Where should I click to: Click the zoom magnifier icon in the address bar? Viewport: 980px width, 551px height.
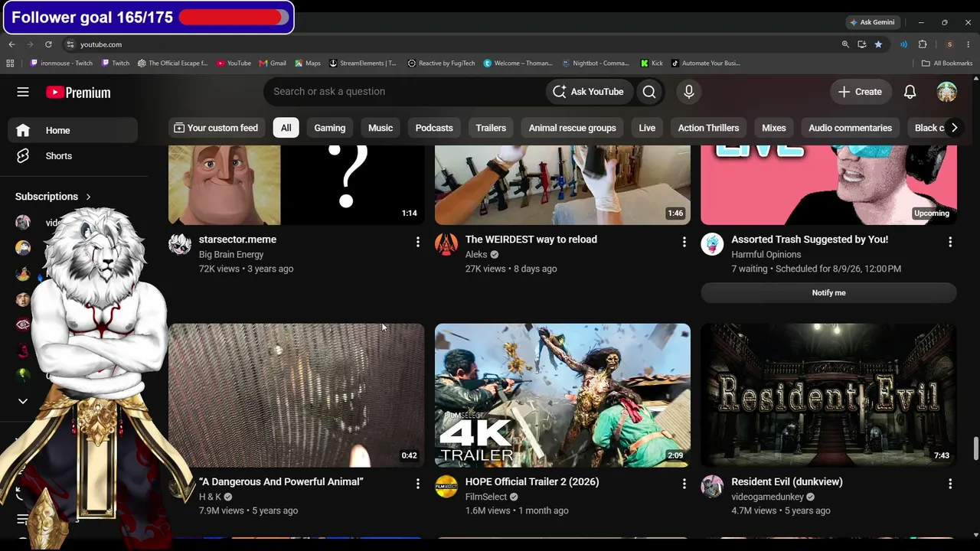[x=845, y=44]
